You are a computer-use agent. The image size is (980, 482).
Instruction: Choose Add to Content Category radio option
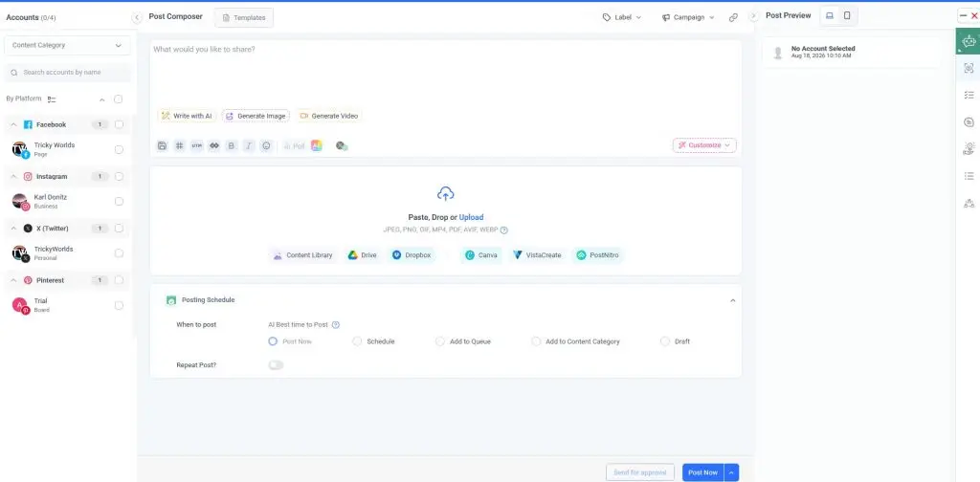click(x=536, y=341)
